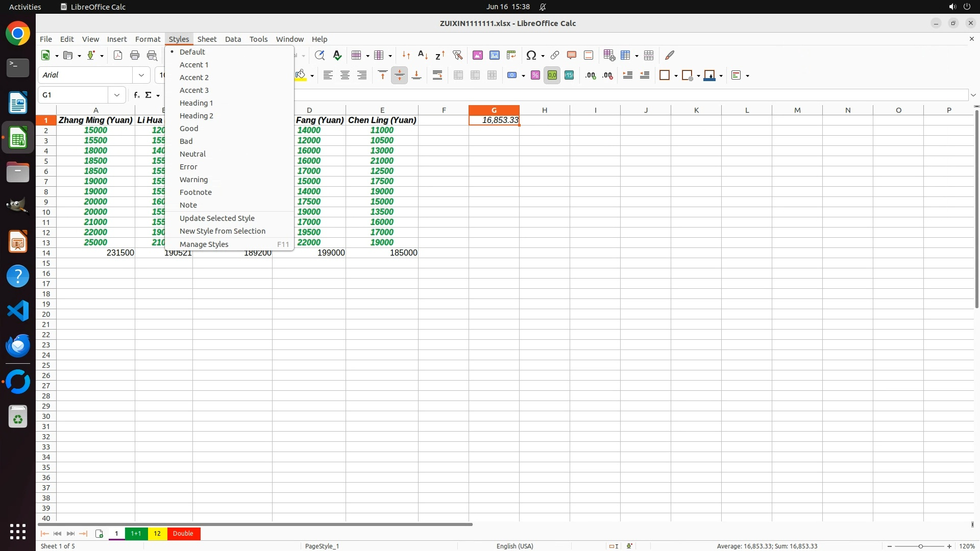980x551 pixels.
Task: Open Files from the Ubuntu dock
Action: (18, 172)
